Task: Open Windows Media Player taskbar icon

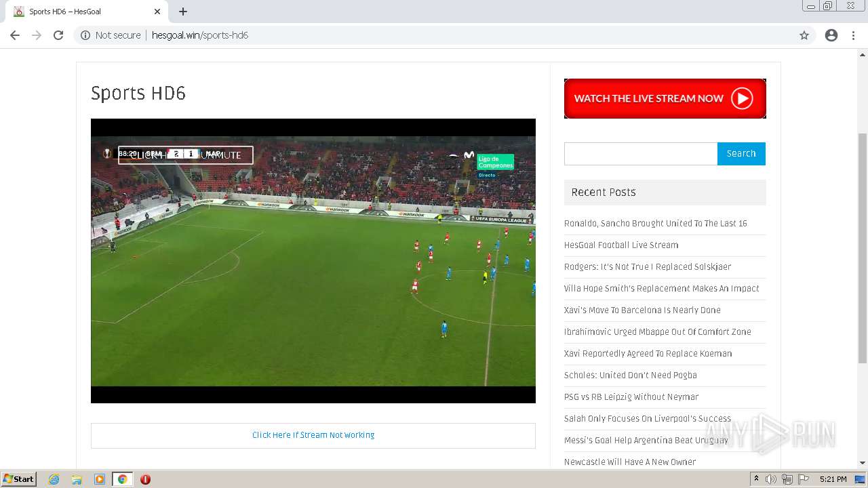Action: pos(99,479)
